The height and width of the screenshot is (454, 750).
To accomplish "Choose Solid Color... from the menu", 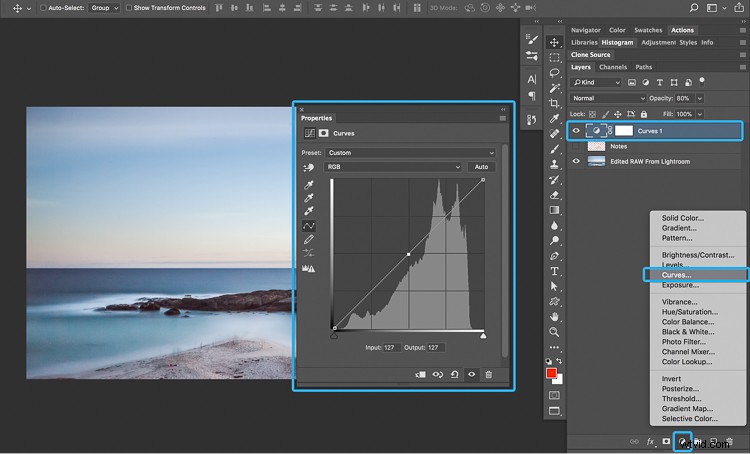I will [x=683, y=218].
